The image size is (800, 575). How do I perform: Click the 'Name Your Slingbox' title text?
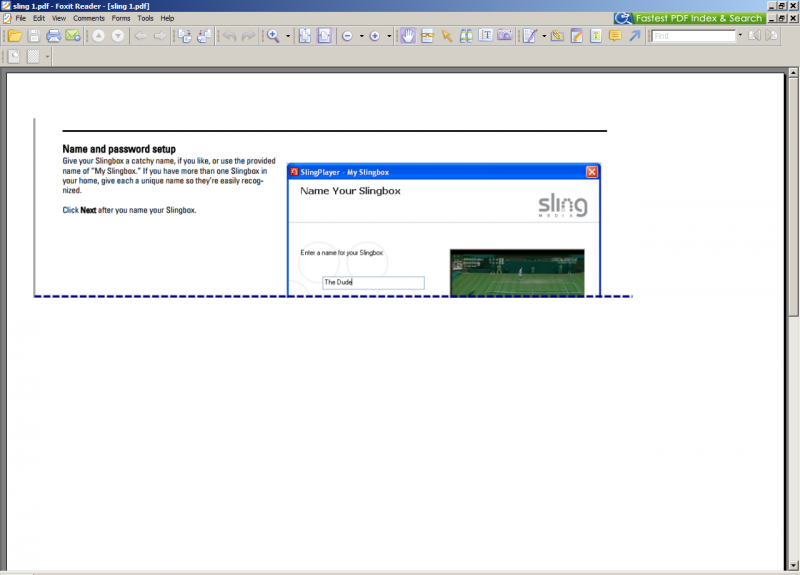tap(350, 191)
